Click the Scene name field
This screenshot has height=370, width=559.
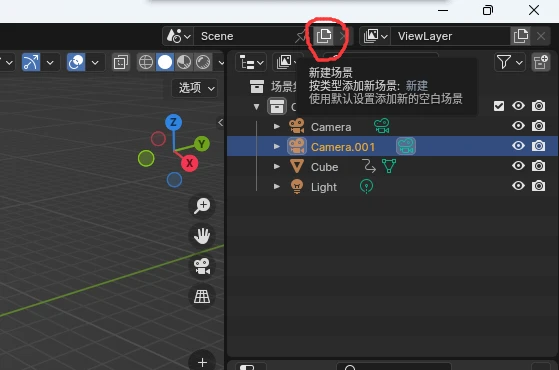(x=246, y=36)
